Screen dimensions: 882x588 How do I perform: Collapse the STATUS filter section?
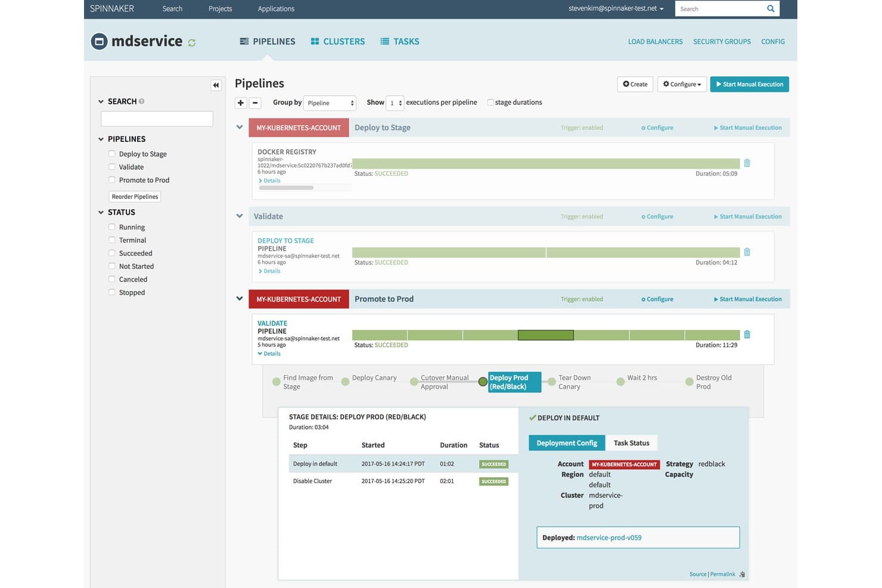101,212
